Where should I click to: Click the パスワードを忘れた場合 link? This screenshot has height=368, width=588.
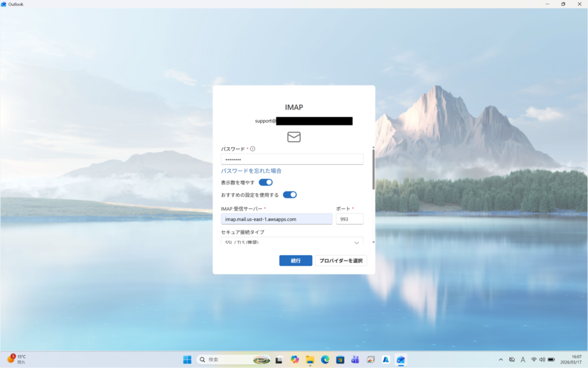tap(251, 171)
